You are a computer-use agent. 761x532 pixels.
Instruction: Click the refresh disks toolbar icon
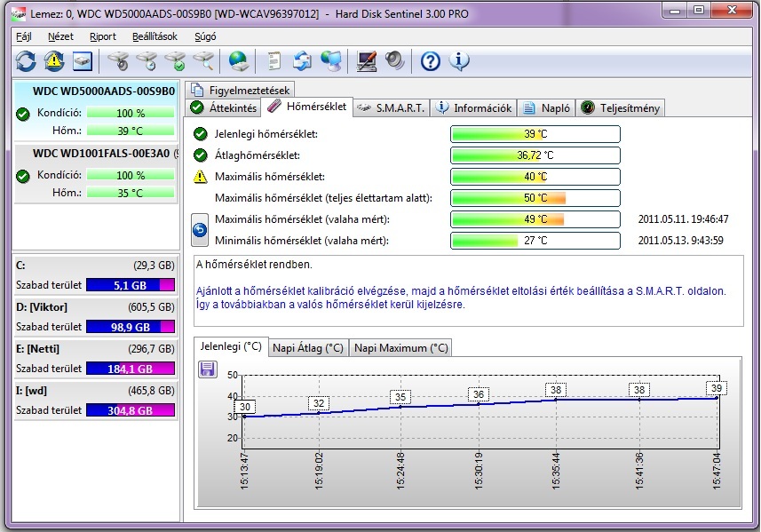tap(27, 61)
